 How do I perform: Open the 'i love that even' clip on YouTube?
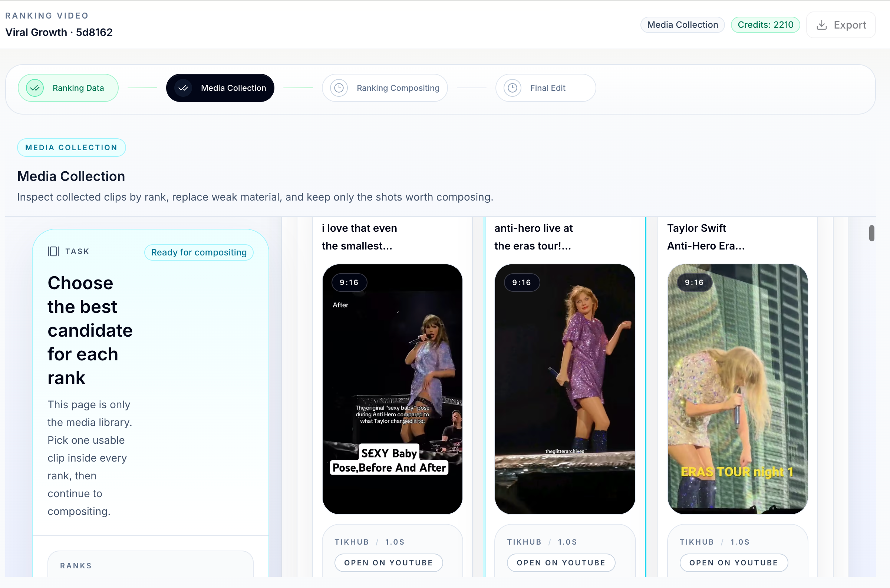(388, 562)
